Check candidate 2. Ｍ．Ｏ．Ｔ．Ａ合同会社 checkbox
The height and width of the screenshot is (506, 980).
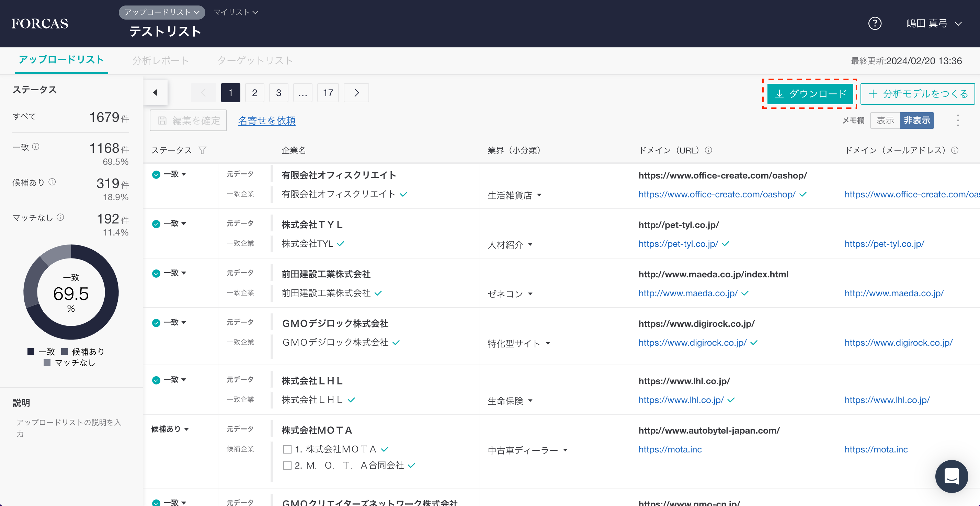pos(287,465)
